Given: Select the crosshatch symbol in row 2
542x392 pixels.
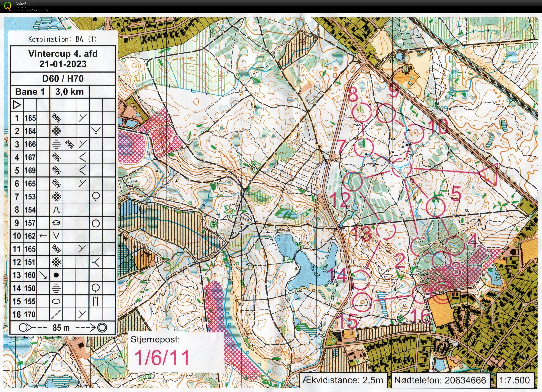Looking at the screenshot, I should (x=56, y=131).
